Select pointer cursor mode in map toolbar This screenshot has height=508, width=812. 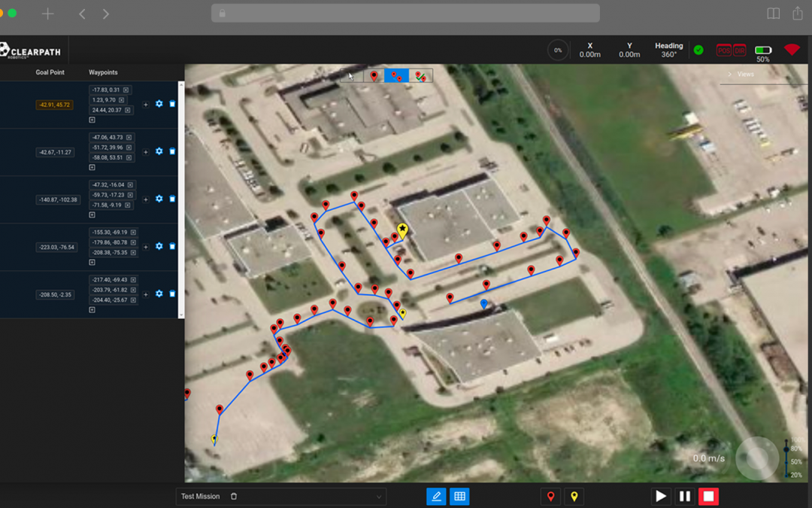[351, 75]
